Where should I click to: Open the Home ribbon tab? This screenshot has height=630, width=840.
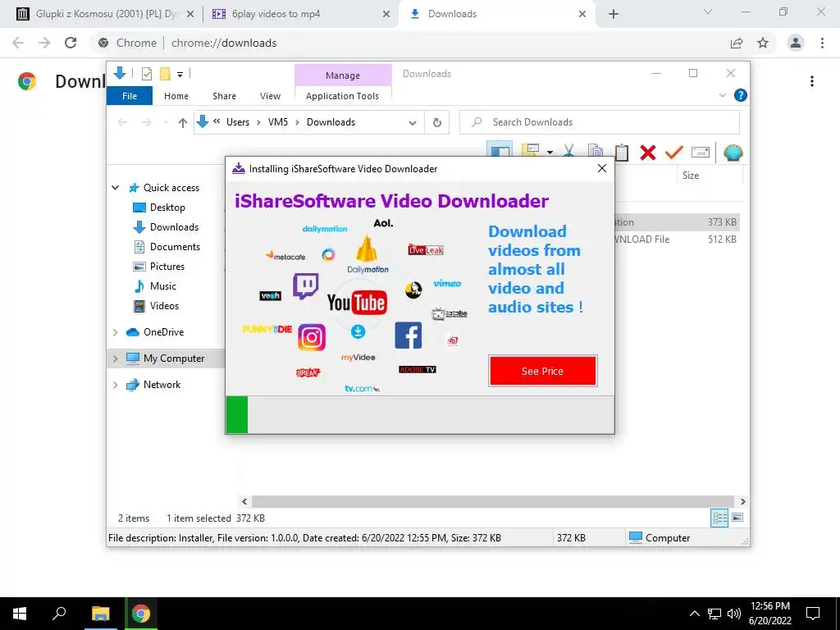coord(176,96)
